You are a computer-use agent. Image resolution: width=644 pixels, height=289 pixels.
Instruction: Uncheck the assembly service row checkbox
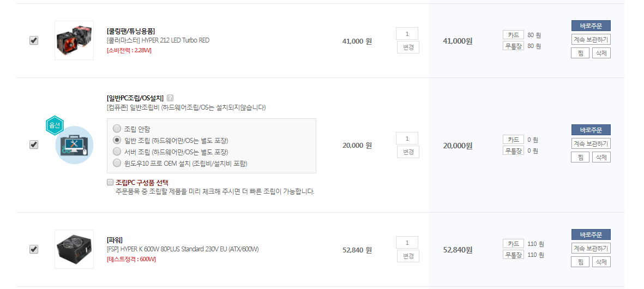[x=34, y=145]
